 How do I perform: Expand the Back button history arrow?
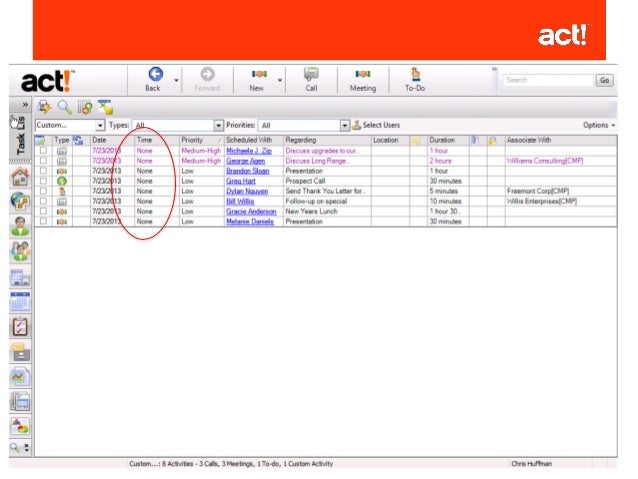[x=176, y=80]
